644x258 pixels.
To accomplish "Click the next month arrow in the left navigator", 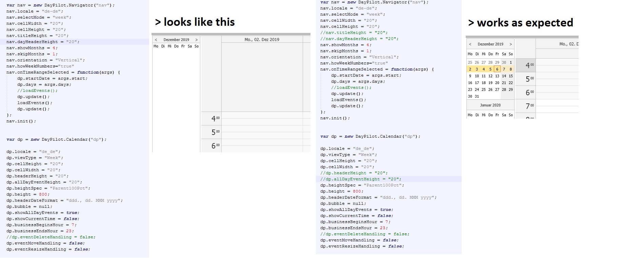I will click(196, 40).
